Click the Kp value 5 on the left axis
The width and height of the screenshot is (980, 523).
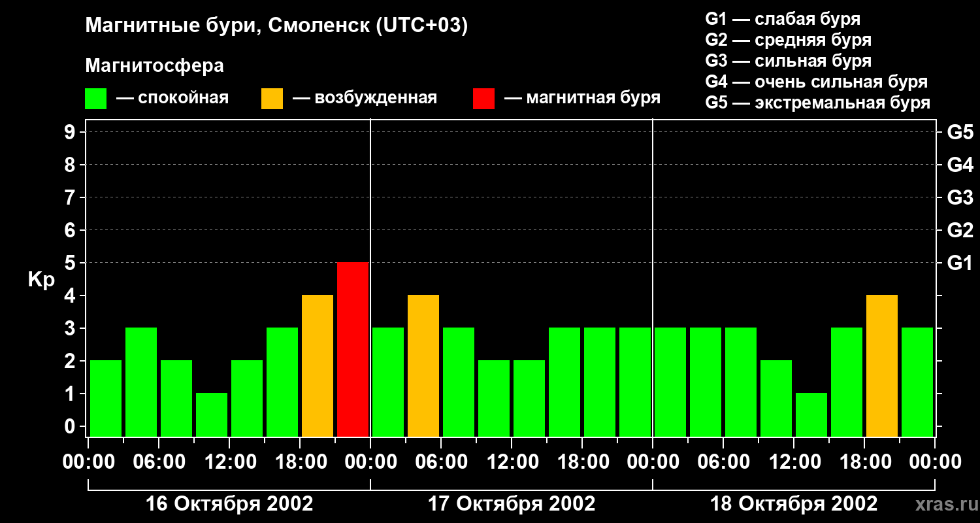[71, 263]
